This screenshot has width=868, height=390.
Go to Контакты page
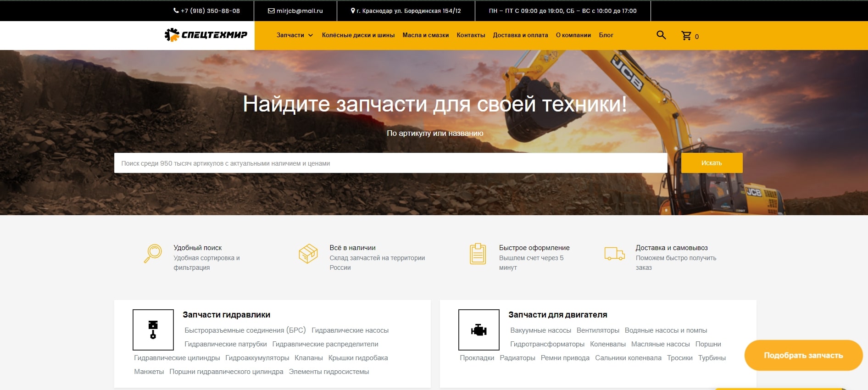[471, 35]
